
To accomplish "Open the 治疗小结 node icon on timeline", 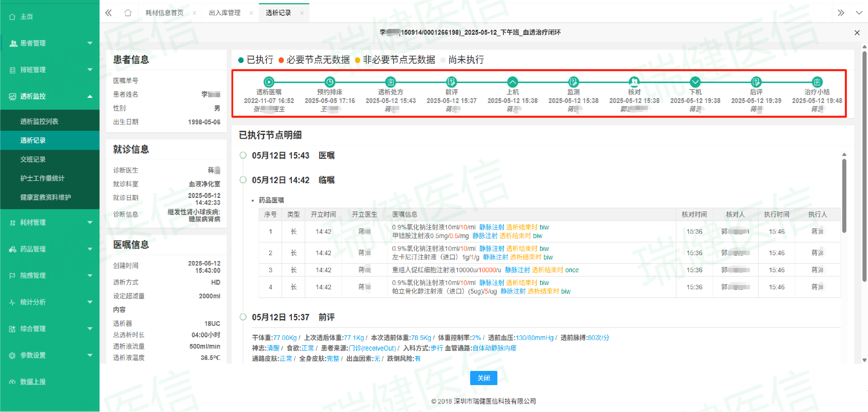I will 817,82.
